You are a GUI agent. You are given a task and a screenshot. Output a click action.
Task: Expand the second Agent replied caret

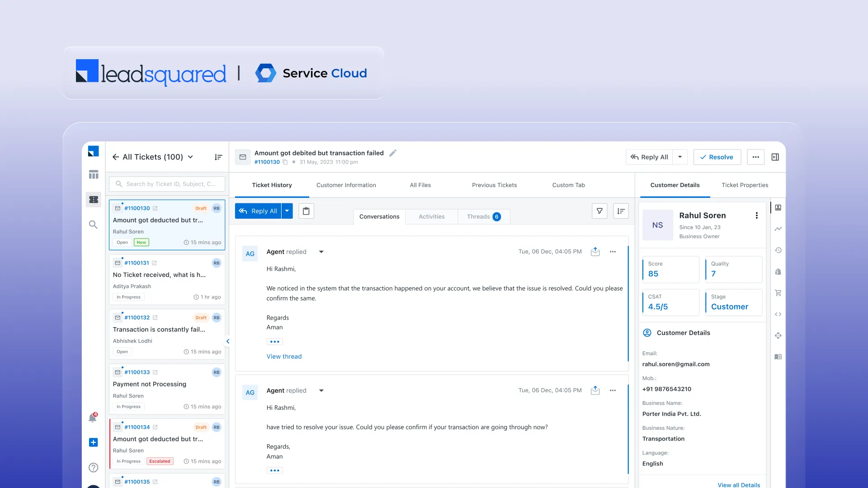[x=321, y=390]
